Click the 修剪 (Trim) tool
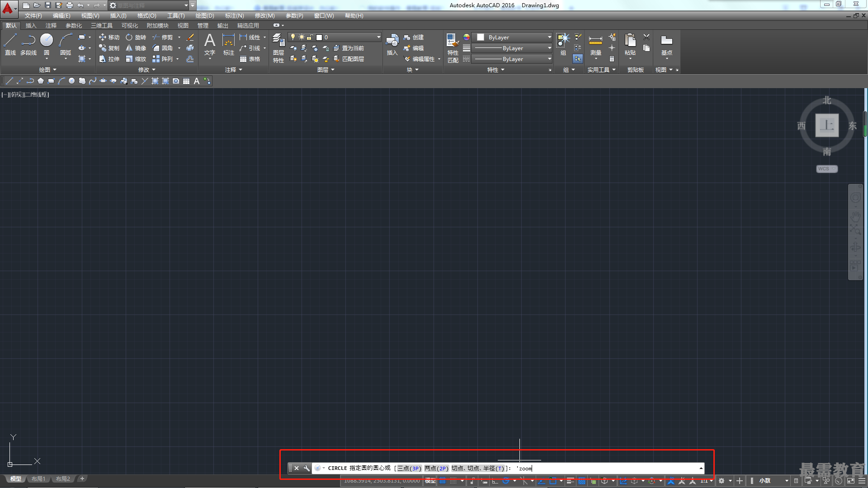 click(x=163, y=37)
